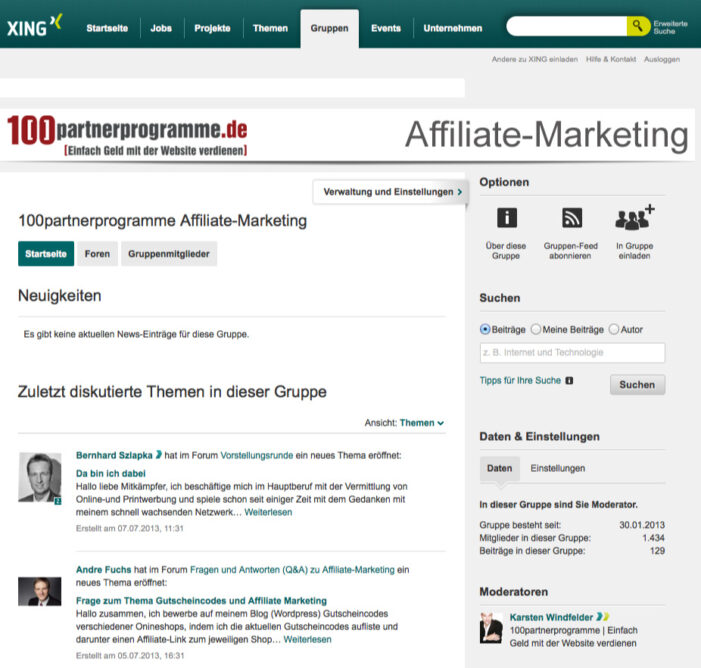This screenshot has height=668, width=701.
Task: Open 'Tipps für Ihre Suche' link
Action: pyautogui.click(x=520, y=381)
